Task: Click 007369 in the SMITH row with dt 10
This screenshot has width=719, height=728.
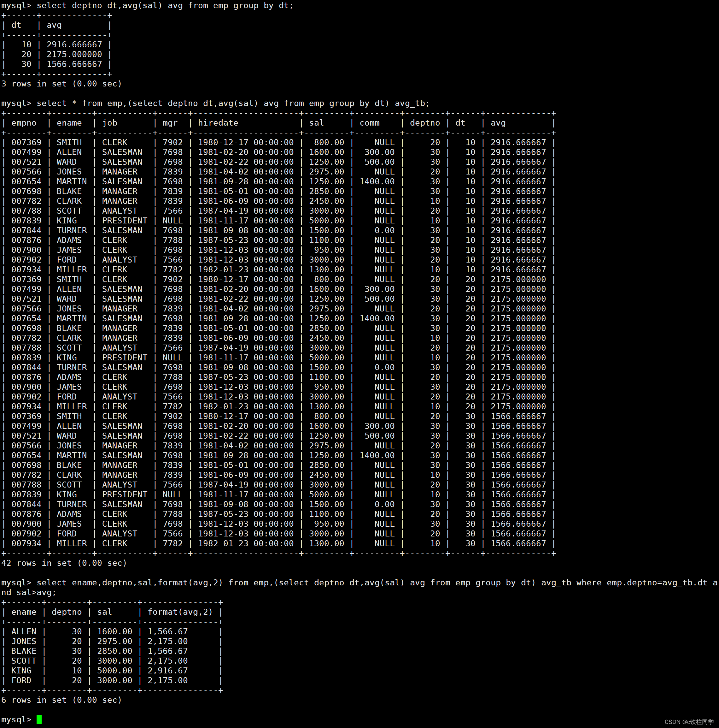Action: (26, 142)
